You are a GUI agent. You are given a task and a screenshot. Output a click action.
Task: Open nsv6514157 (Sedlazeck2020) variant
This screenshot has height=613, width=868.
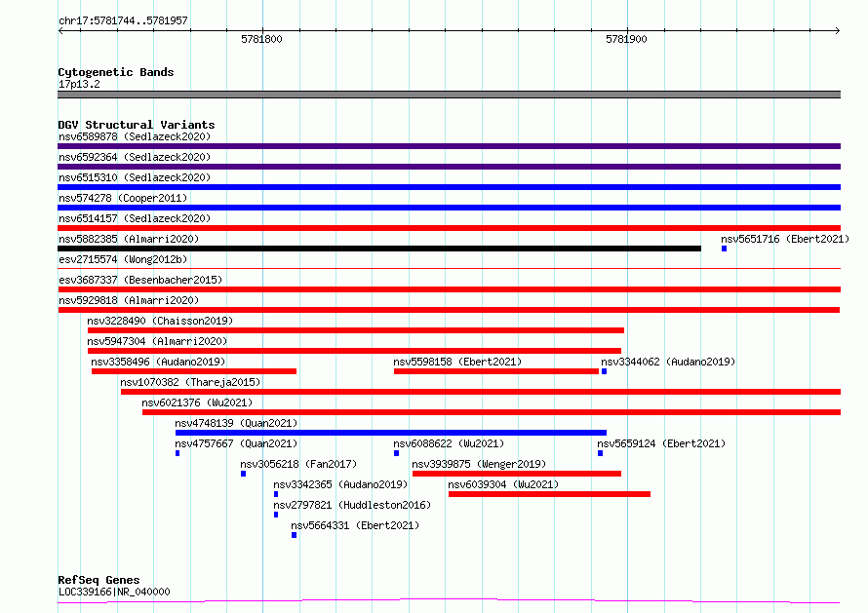[135, 218]
